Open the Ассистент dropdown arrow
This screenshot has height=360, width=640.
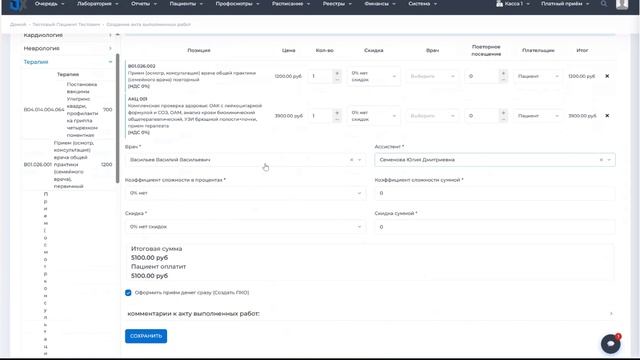pyautogui.click(x=609, y=160)
